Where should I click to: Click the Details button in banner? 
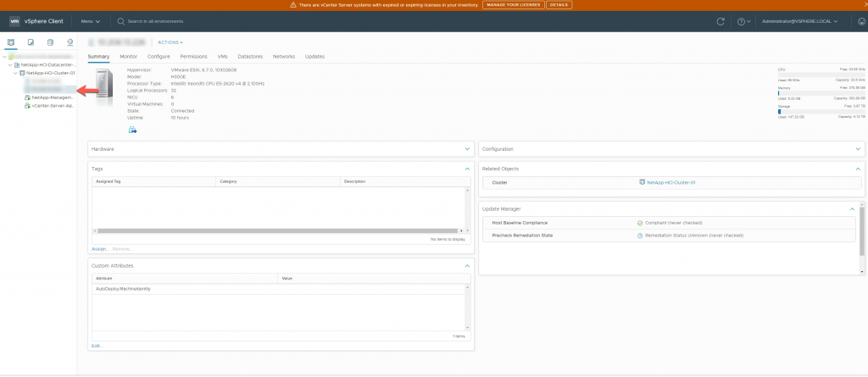pos(559,5)
